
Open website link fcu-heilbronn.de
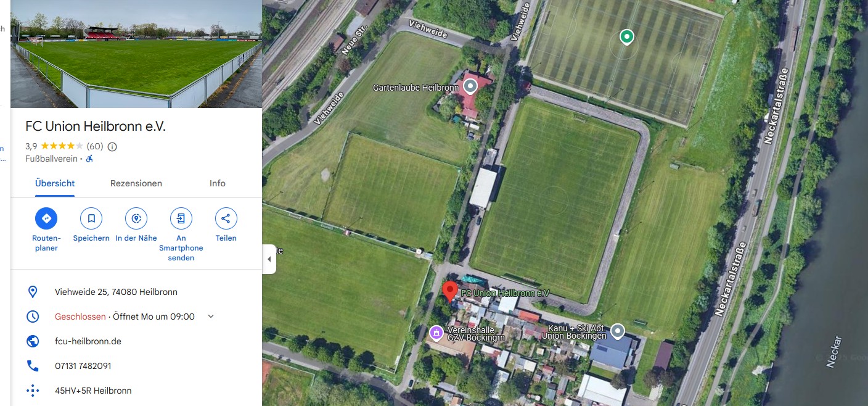88,341
